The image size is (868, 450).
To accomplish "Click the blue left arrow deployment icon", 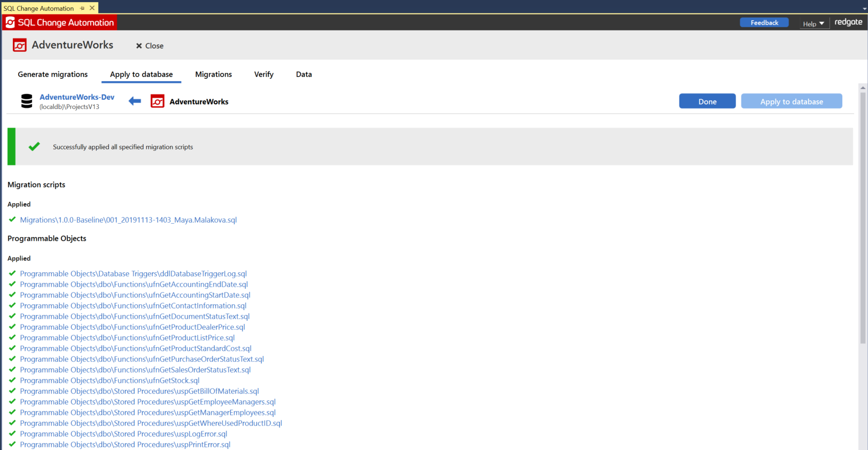I will click(x=135, y=101).
